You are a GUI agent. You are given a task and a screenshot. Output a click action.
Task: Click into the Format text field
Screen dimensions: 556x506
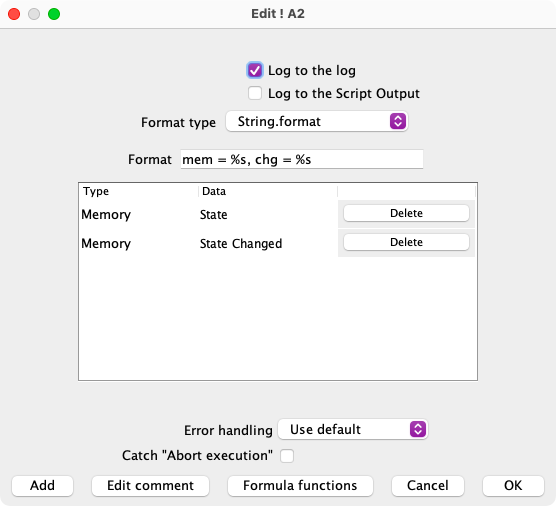(302, 159)
